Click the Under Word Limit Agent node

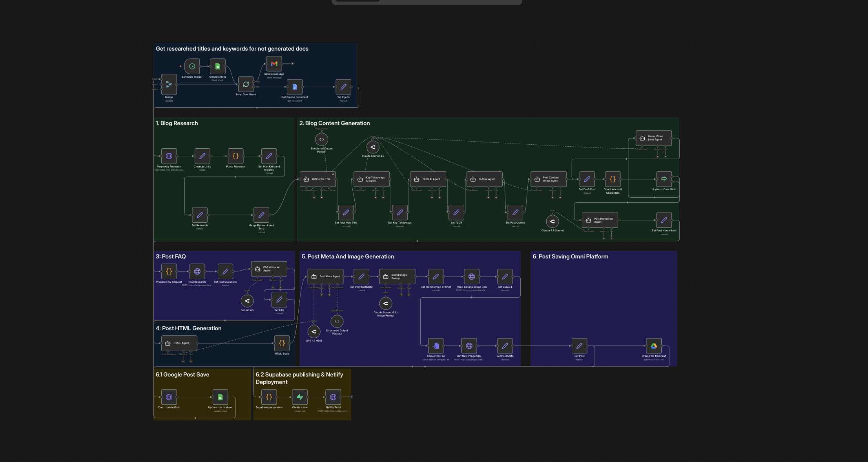(x=653, y=138)
